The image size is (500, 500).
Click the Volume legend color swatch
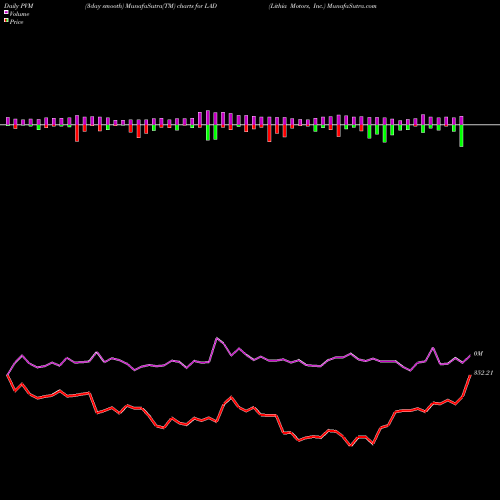tap(6, 12)
